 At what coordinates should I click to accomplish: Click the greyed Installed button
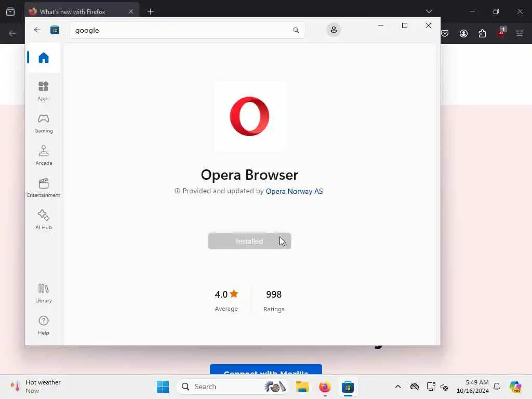pos(249,241)
